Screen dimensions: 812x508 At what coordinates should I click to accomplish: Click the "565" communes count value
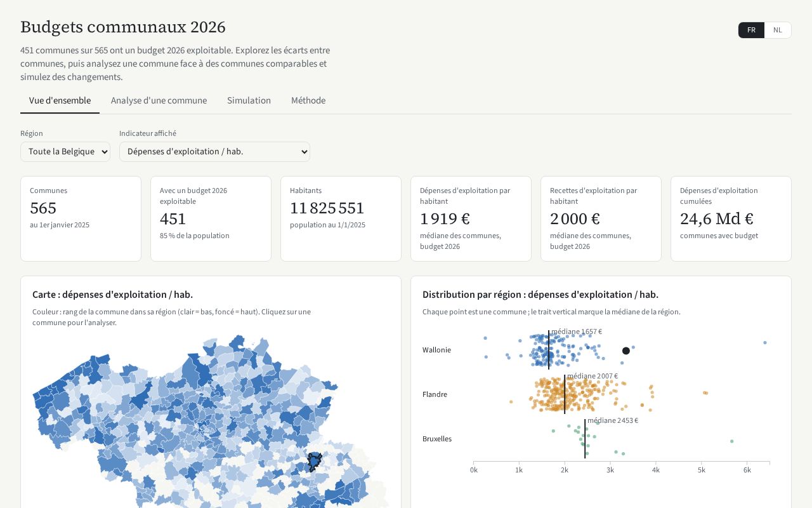coord(43,208)
